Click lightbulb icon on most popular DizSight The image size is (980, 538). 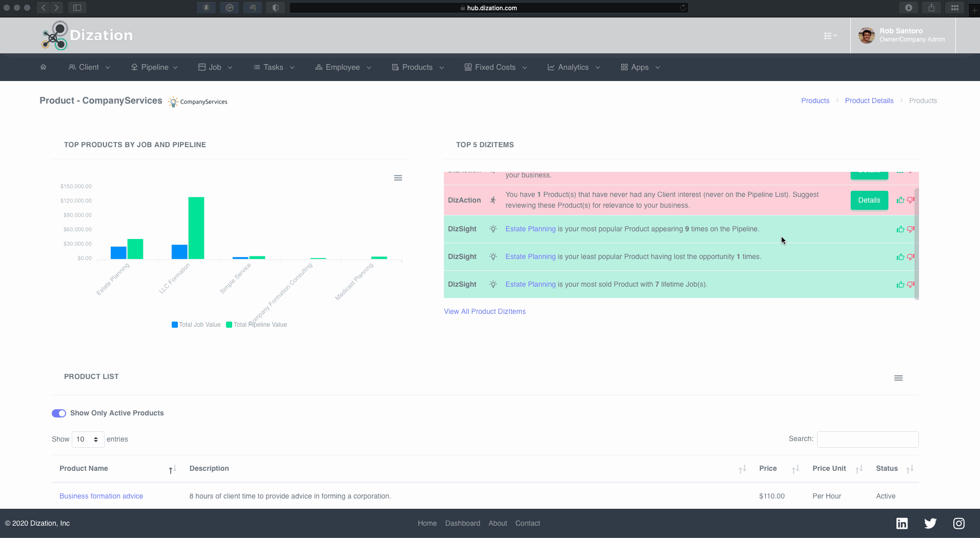(493, 229)
